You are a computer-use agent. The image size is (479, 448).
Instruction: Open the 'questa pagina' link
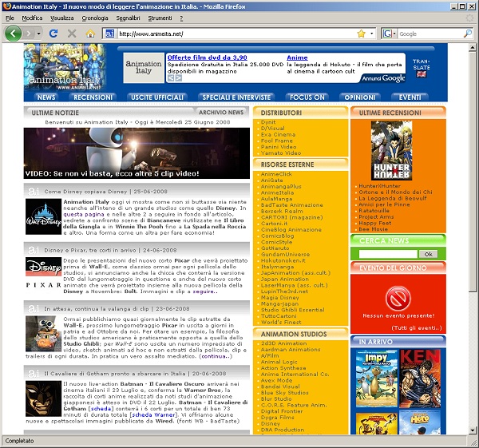[84, 214]
